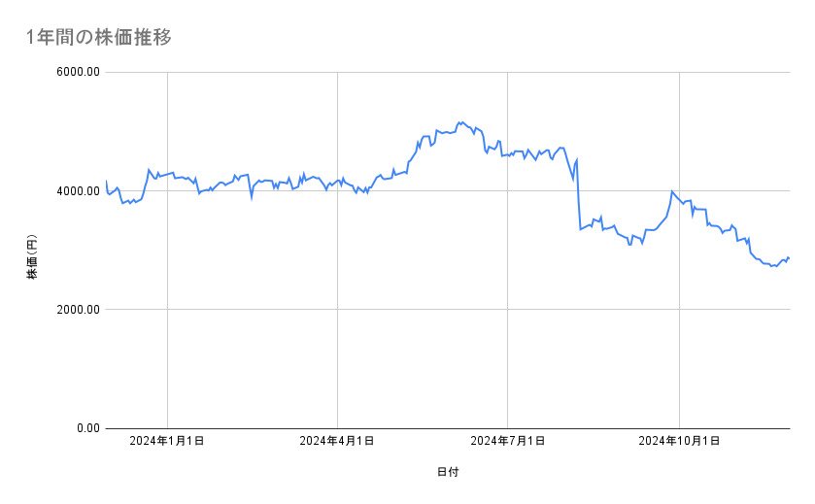Click the line's peak just before 2024年10月1日

(x=672, y=191)
